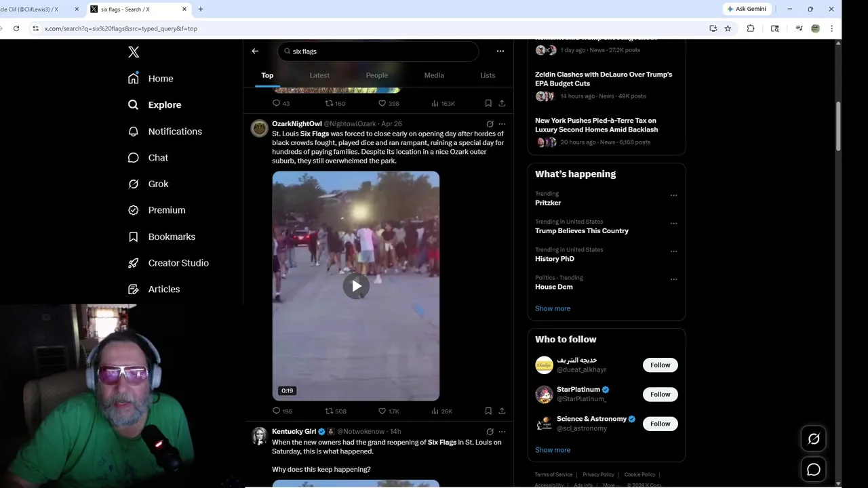Open a new browser tab
The height and width of the screenshot is (488, 868).
pyautogui.click(x=200, y=9)
